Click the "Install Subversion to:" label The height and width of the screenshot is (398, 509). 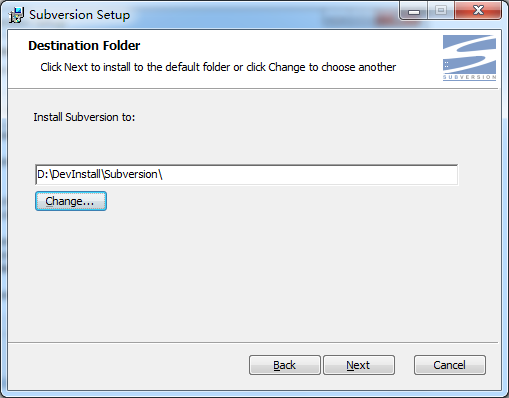pos(84,117)
